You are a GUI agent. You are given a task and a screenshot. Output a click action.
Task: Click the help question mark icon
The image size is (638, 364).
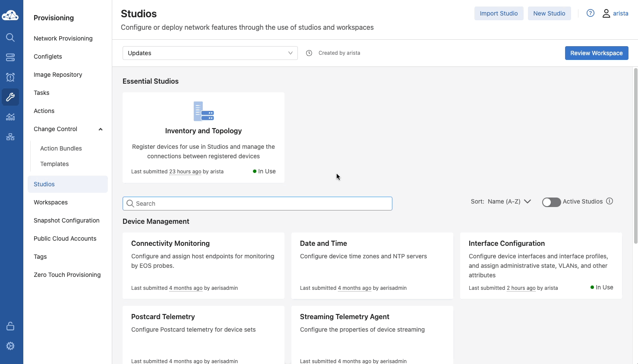pos(590,13)
